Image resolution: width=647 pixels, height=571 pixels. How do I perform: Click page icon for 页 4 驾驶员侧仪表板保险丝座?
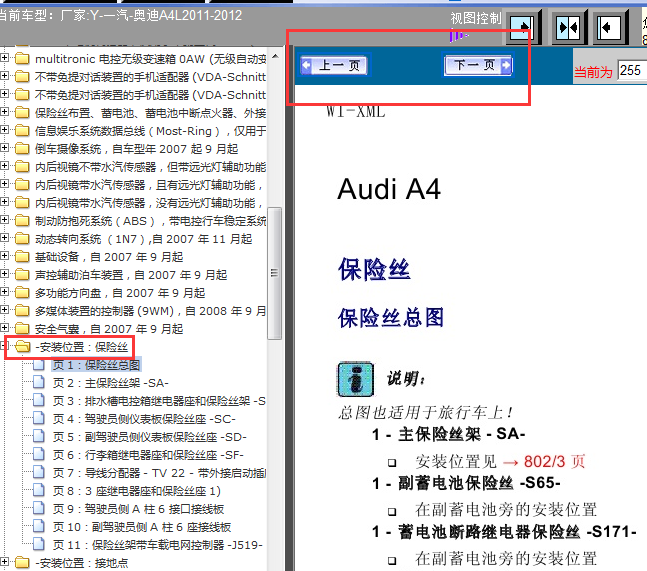(39, 418)
